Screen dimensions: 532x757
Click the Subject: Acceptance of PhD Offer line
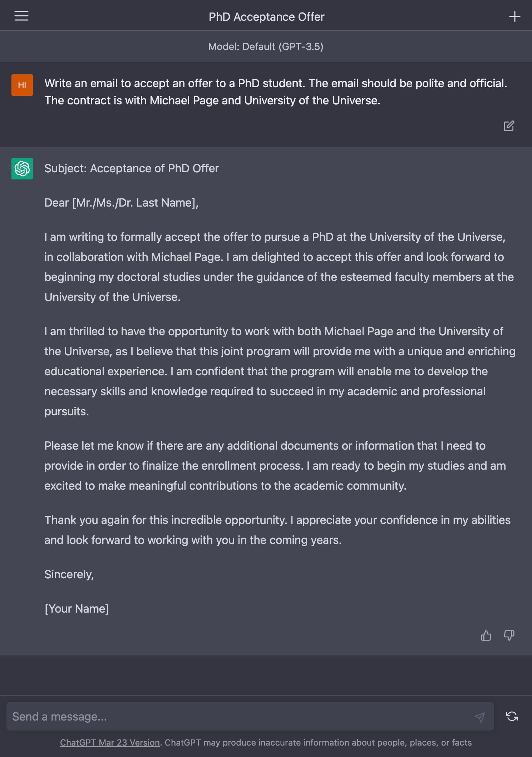click(x=132, y=168)
